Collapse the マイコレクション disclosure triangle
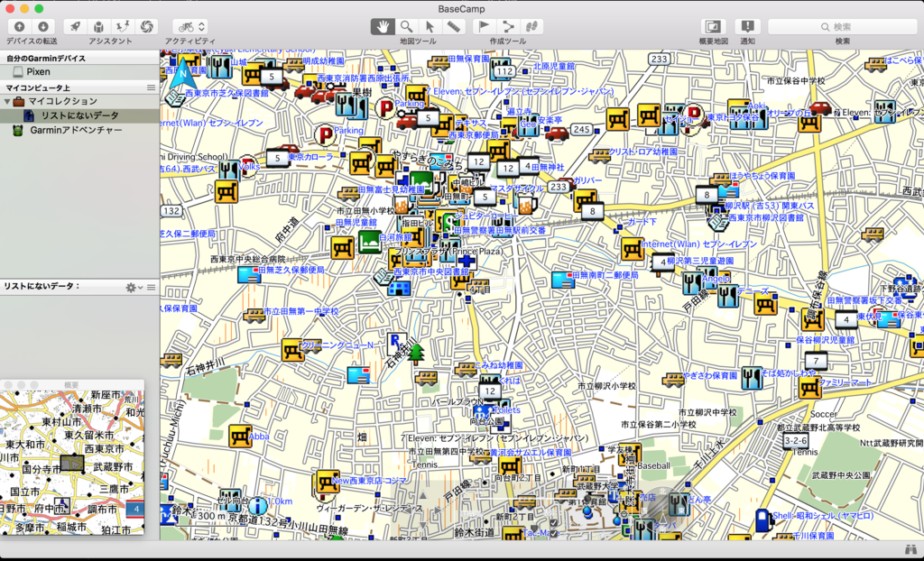924x561 pixels. click(x=7, y=101)
